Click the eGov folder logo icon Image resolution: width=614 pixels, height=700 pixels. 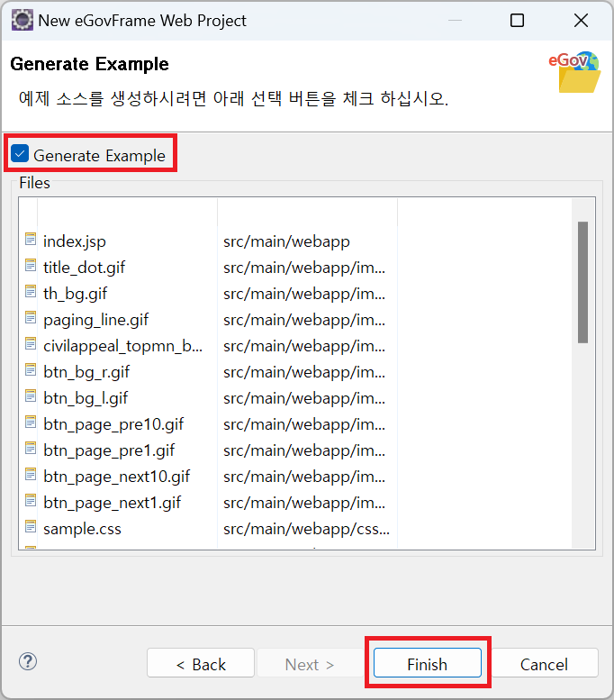575,72
